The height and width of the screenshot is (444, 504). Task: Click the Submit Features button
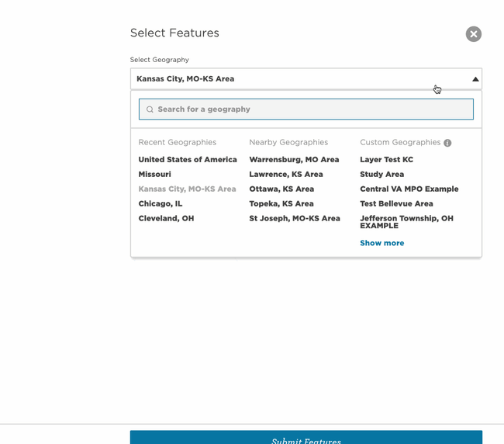point(306,438)
